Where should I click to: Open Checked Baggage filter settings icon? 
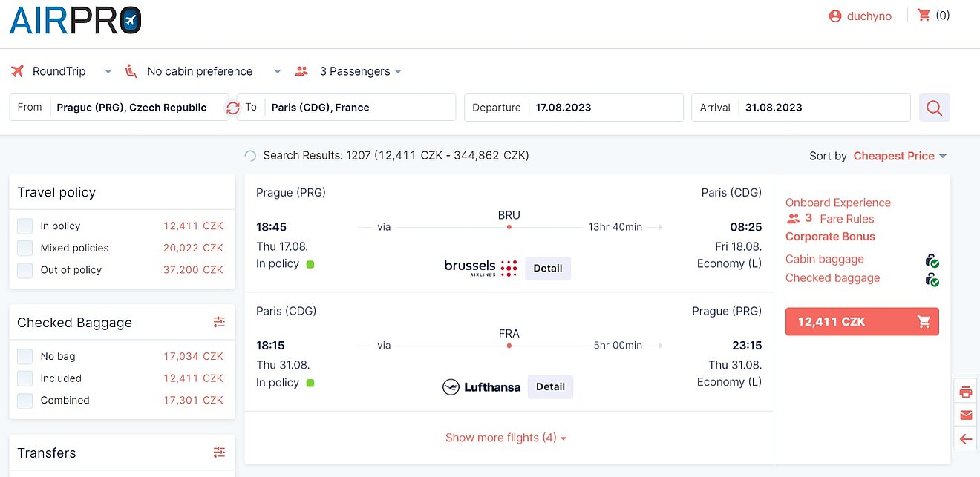(219, 322)
